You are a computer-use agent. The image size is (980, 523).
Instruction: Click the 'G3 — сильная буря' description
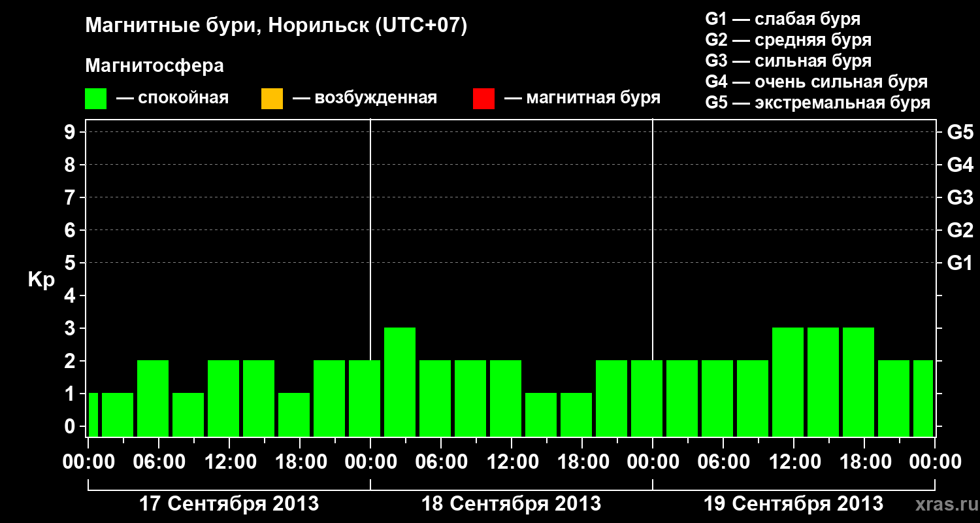pyautogui.click(x=788, y=61)
